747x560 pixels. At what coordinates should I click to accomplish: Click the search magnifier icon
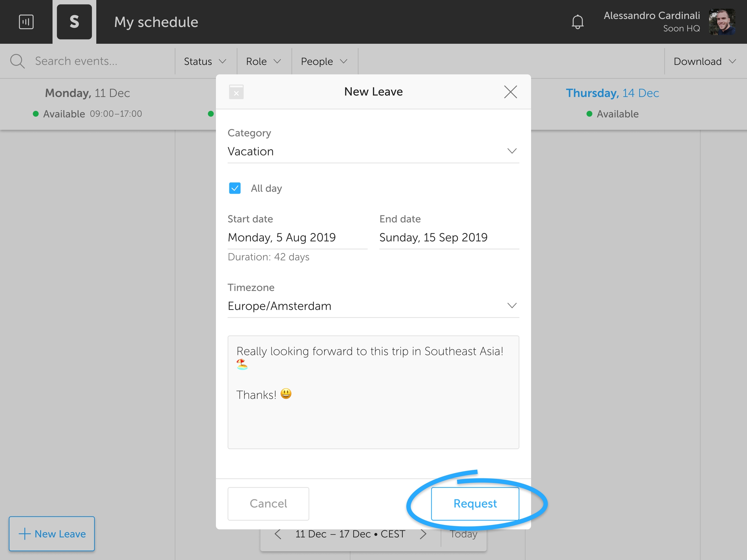click(x=17, y=62)
